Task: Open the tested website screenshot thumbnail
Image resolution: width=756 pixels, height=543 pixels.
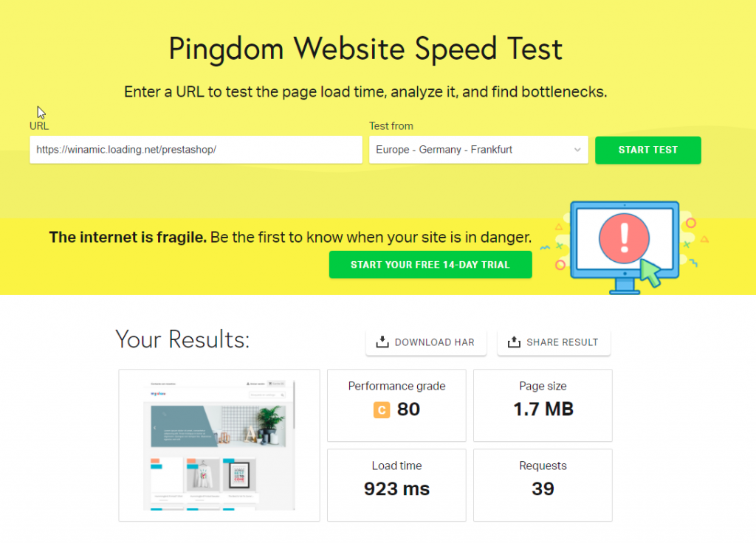Action: click(219, 445)
